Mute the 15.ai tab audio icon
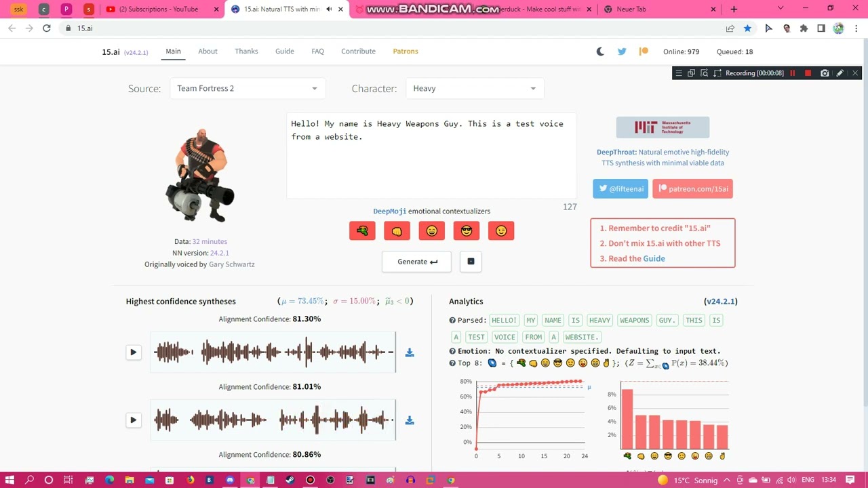 pyautogui.click(x=329, y=9)
